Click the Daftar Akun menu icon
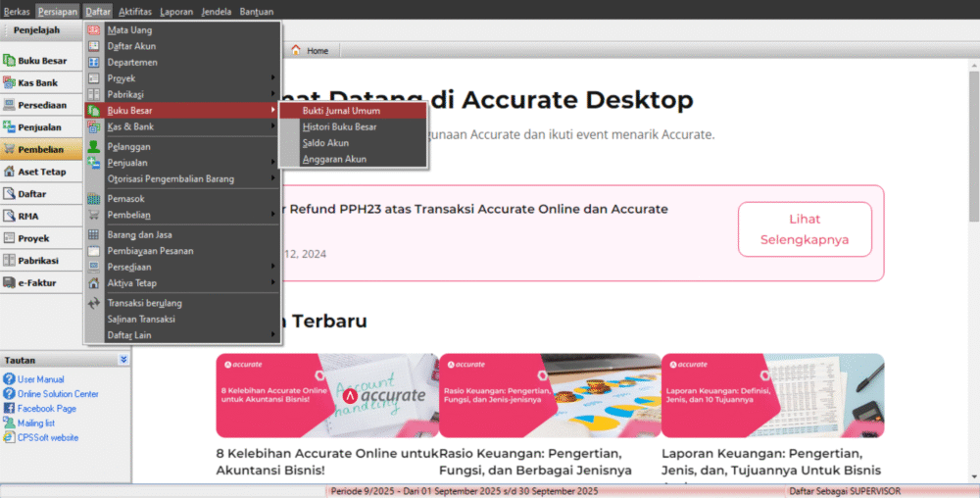 pos(94,46)
